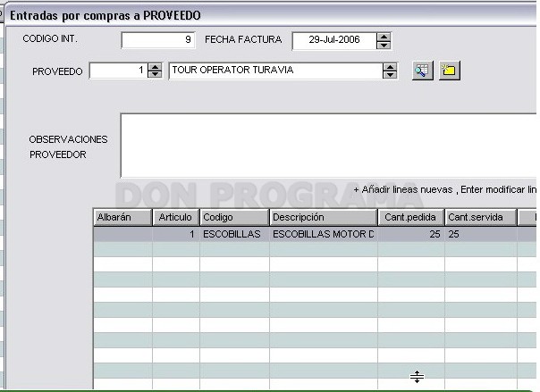
Task: Click the TOUR OPERATOR TURAVIA name field
Action: point(275,71)
